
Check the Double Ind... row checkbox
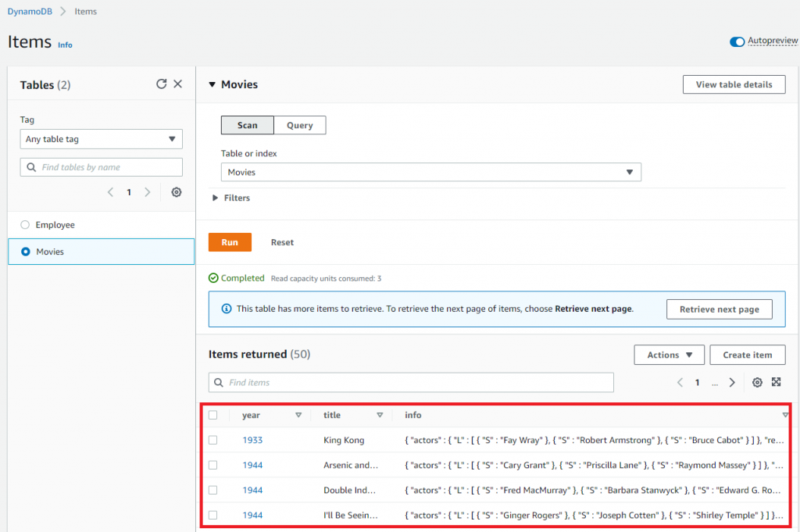[x=212, y=490]
